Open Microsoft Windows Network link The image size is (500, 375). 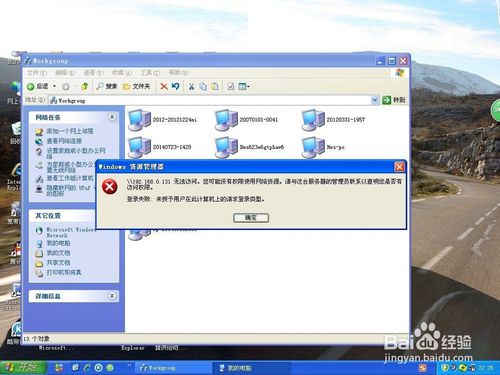[x=70, y=232]
